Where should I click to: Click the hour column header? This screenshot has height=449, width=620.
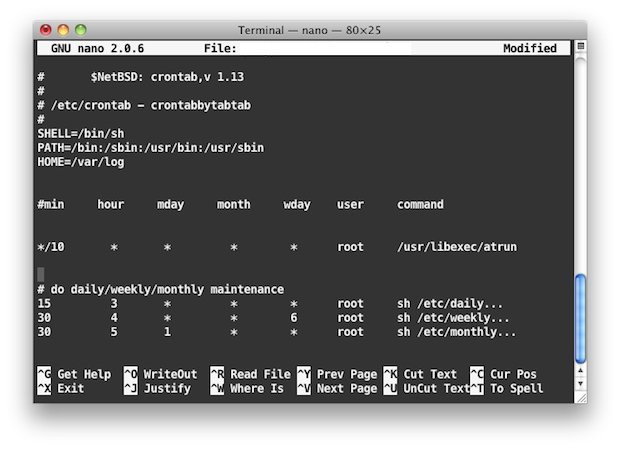click(111, 204)
